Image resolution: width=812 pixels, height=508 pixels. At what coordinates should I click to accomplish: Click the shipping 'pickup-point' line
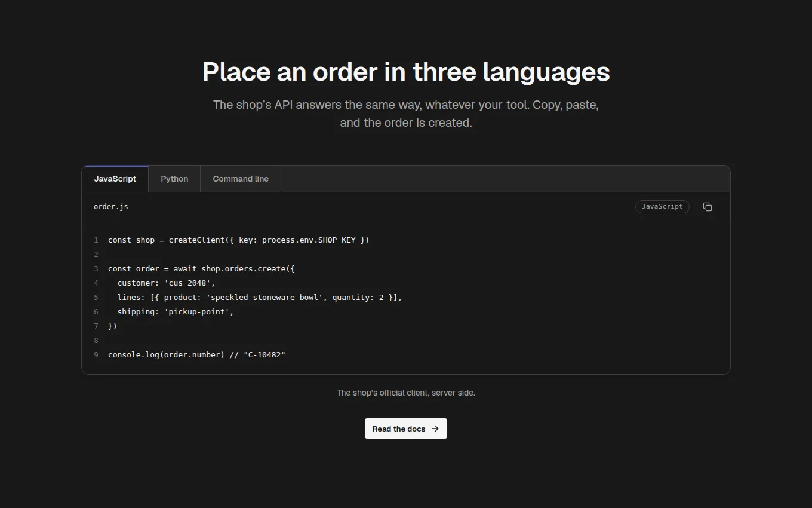click(176, 312)
